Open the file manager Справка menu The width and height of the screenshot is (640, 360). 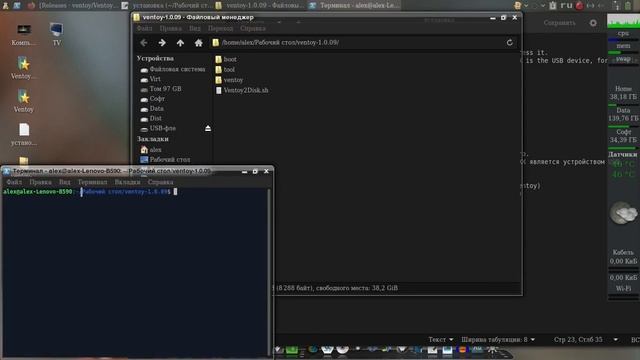pos(253,29)
